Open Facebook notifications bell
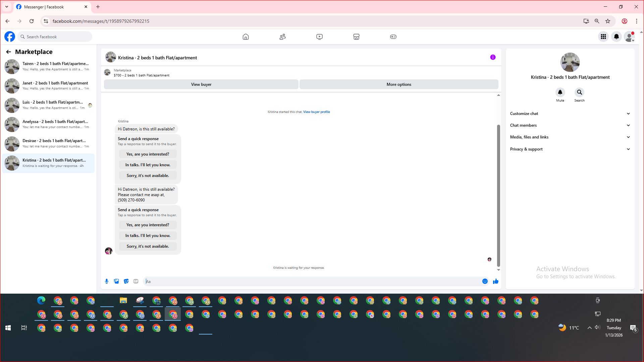The image size is (644, 362). (x=616, y=37)
